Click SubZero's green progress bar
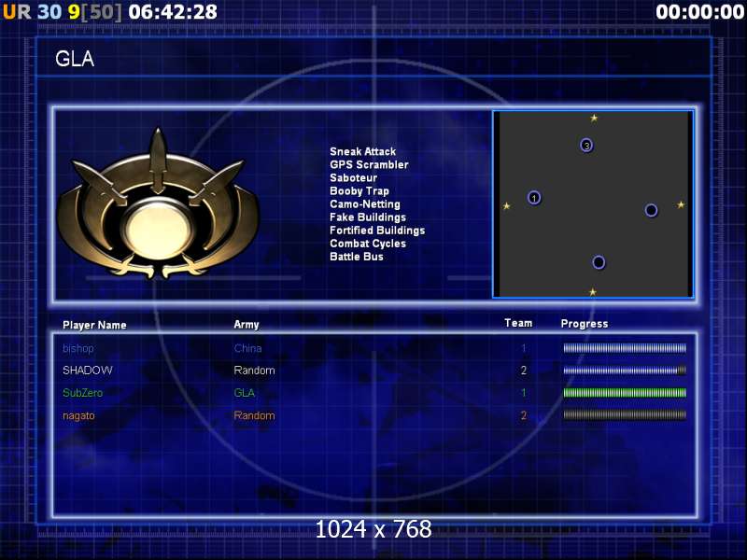This screenshot has width=747, height=560. (x=625, y=393)
